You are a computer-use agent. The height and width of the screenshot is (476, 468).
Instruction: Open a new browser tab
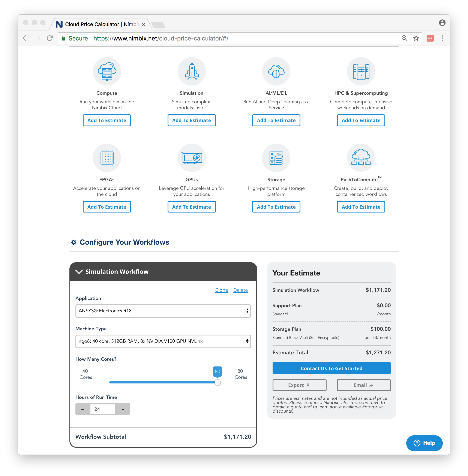(x=158, y=25)
